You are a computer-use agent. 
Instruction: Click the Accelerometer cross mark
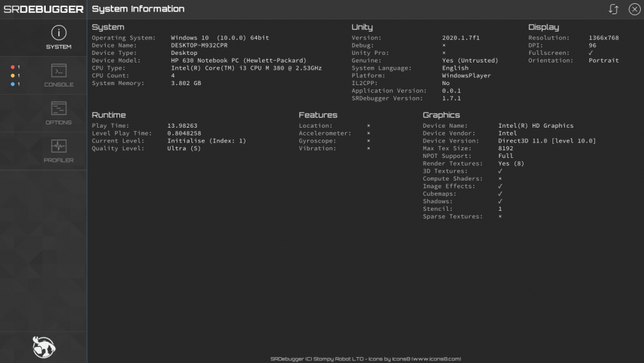[x=368, y=133]
